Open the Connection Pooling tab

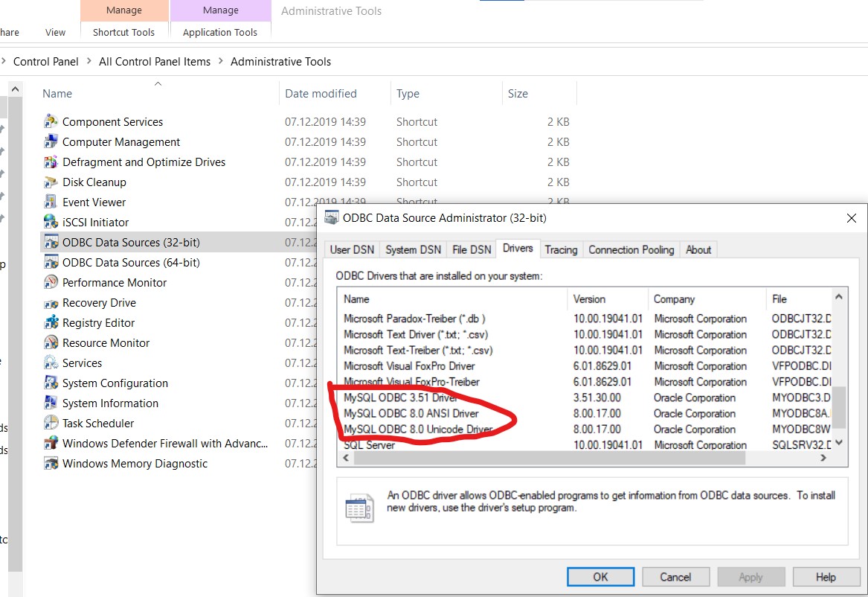point(631,250)
